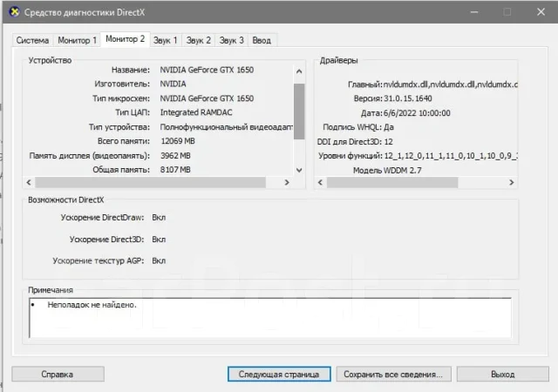Go to the Звук 2 tab

[x=199, y=40]
